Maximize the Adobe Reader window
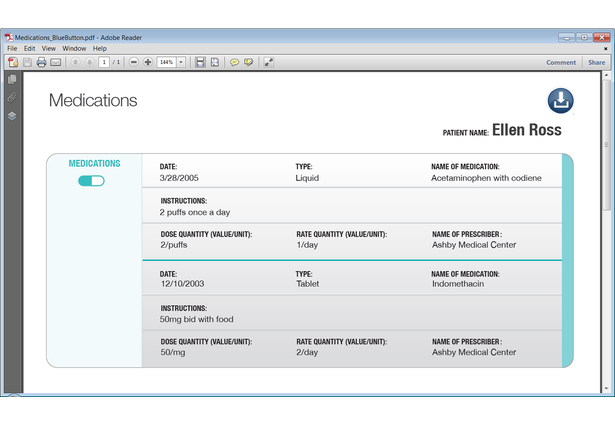Image resolution: width=615 pixels, height=424 pixels. click(584, 38)
